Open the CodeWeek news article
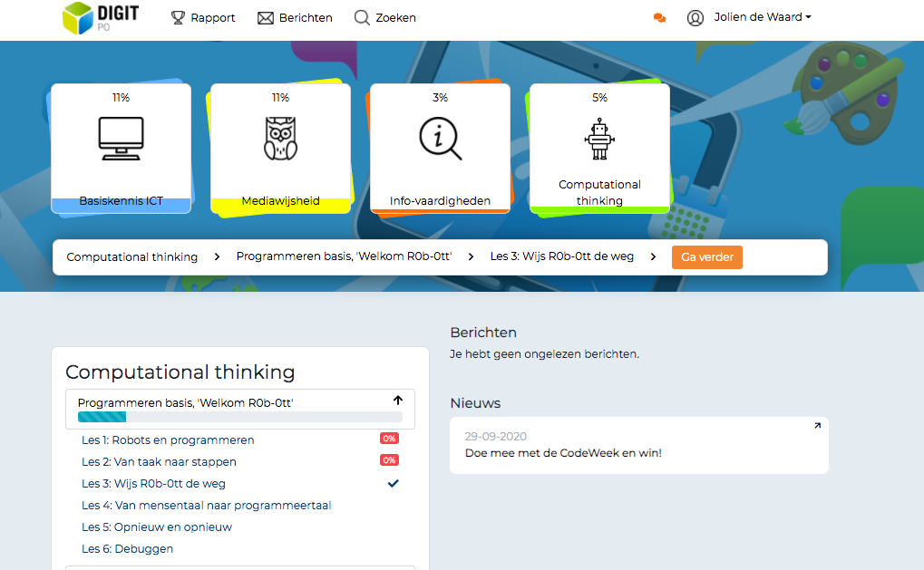 tap(563, 452)
